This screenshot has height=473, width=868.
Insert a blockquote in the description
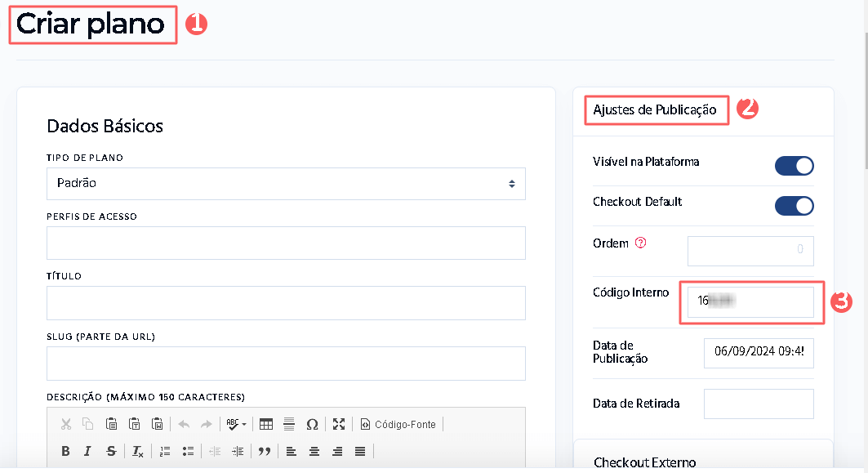(x=263, y=450)
